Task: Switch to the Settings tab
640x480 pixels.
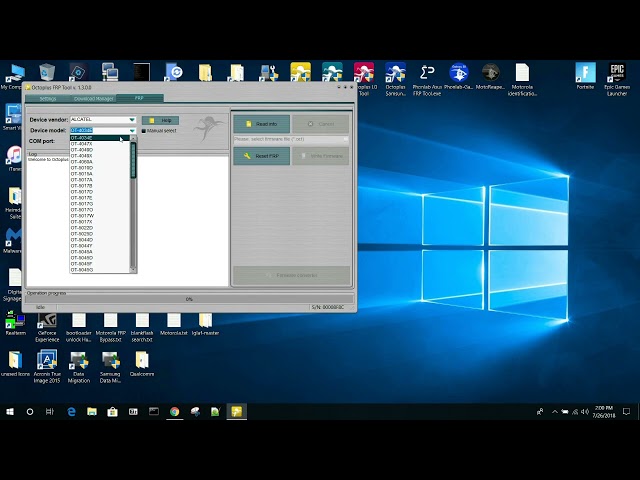Action: point(48,99)
